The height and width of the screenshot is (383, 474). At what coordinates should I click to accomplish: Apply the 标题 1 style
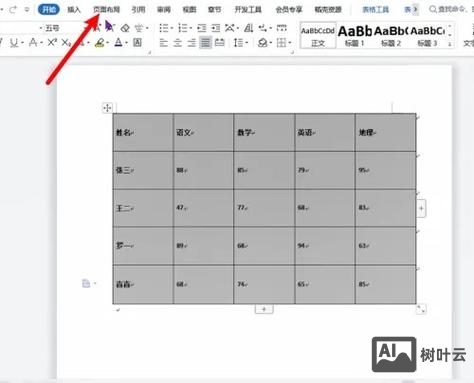coord(354,36)
